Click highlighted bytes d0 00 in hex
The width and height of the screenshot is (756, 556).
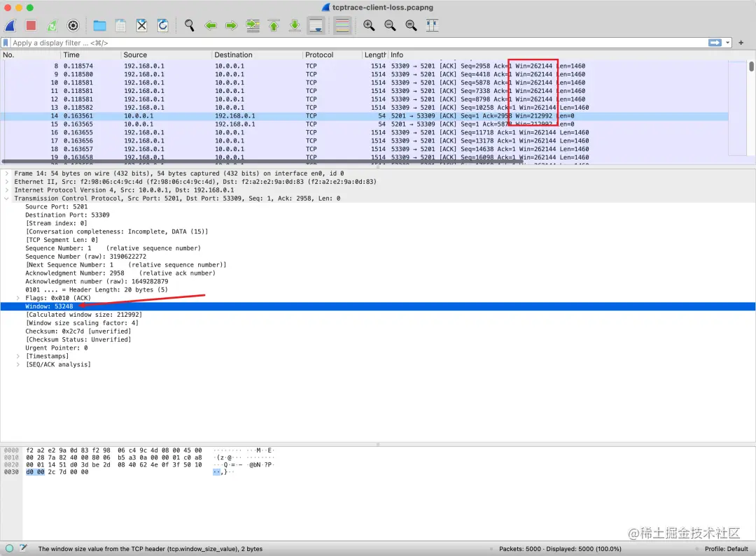(35, 472)
